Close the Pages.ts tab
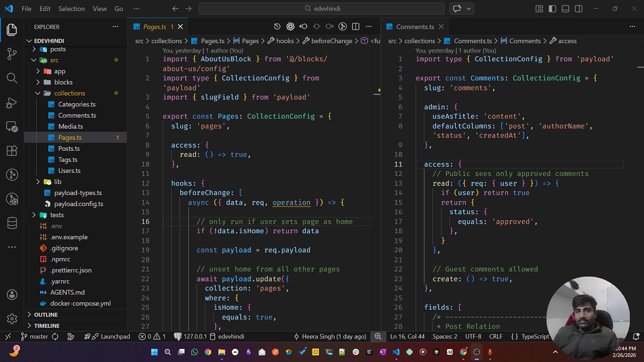Viewport: 644px width, 362px height. [180, 27]
